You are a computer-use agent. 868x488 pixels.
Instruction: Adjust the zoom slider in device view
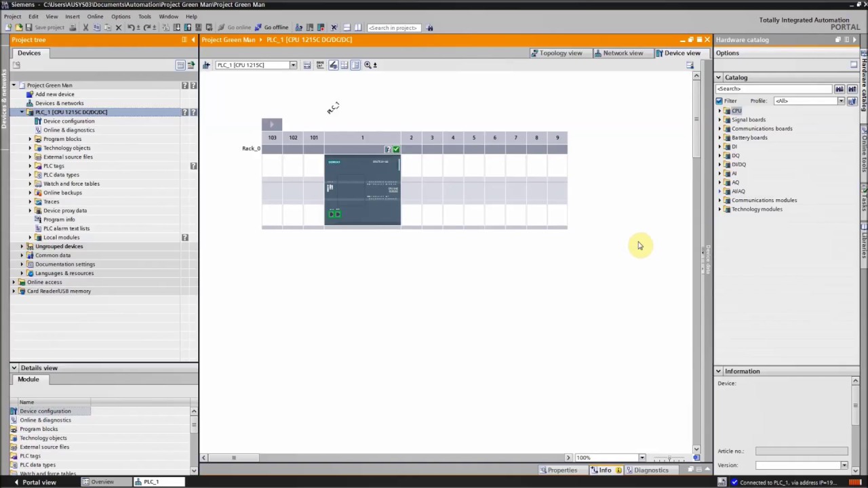669,458
